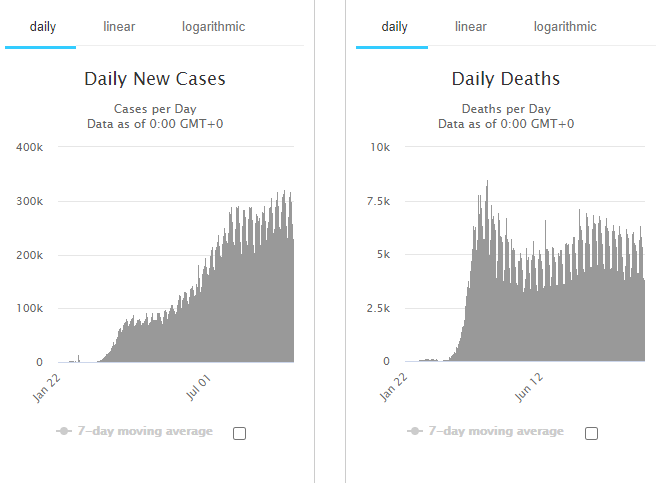Click the legend line marker icon under cases chart

64,431
